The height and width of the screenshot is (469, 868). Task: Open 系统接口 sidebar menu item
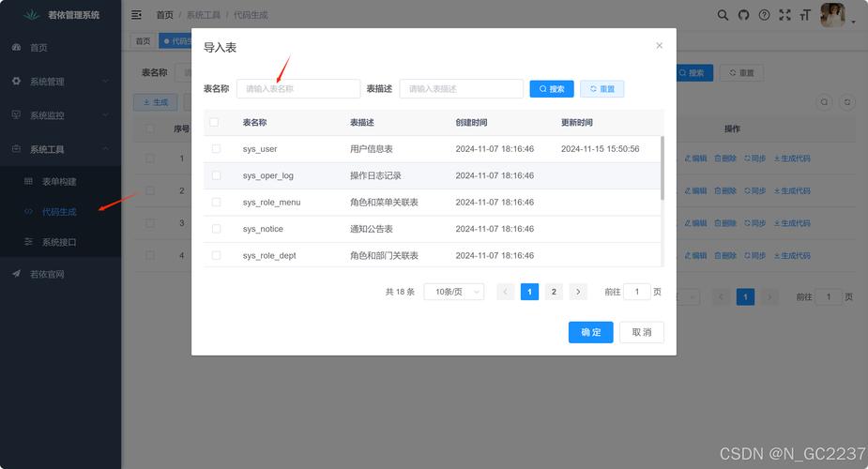pos(59,242)
